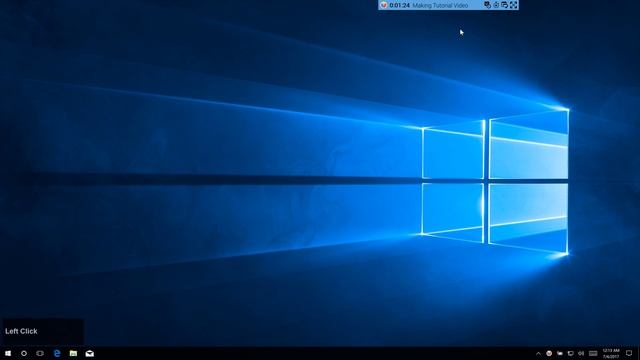Click the full-screen icon in the recording bar

click(x=513, y=5)
